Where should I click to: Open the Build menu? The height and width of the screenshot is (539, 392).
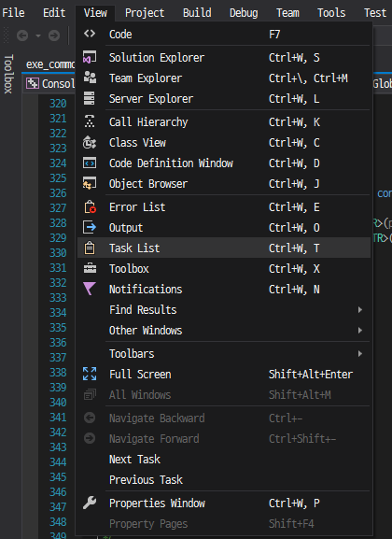(x=197, y=13)
